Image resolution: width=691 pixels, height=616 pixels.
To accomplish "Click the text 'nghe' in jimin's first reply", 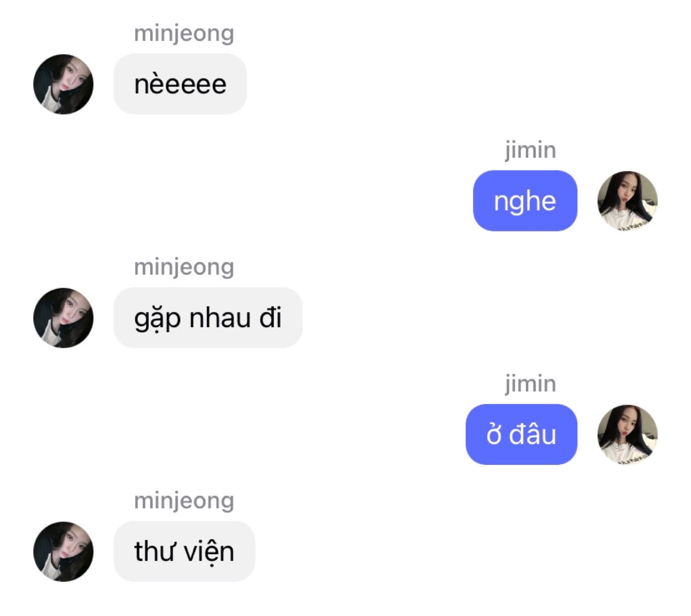I will pos(525,202).
